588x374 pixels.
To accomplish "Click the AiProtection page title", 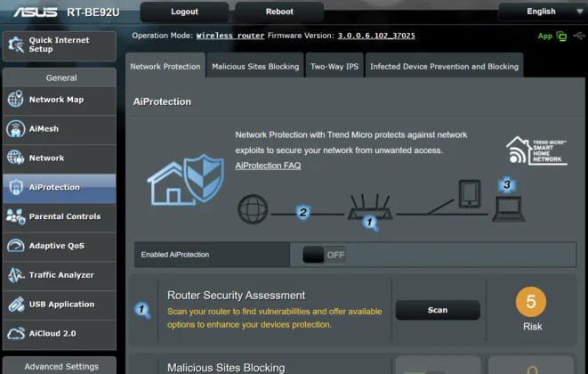I will pos(162,102).
